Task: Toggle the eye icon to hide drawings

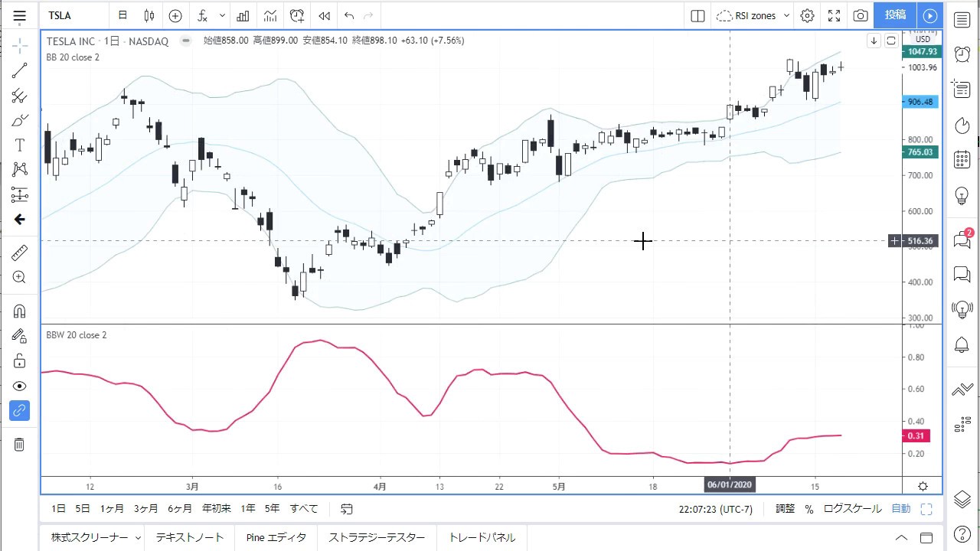Action: (x=19, y=386)
